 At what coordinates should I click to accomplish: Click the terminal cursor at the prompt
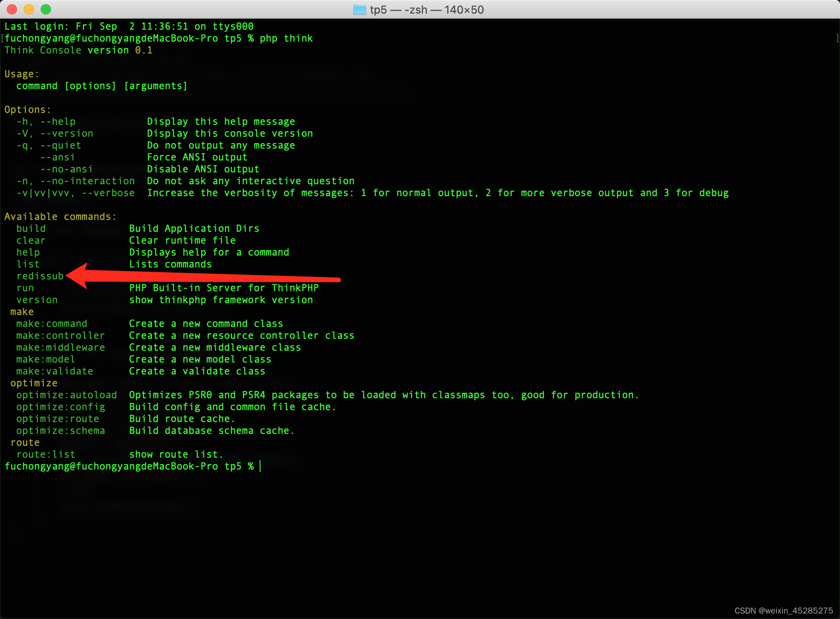point(260,466)
